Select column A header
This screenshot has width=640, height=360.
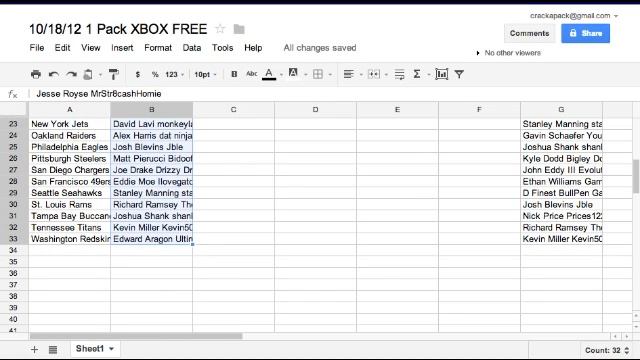(69, 109)
